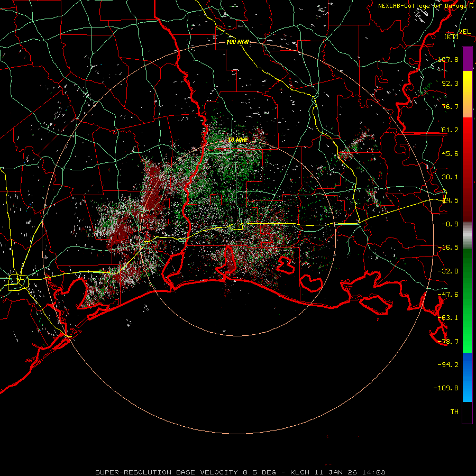
Task: Click the 30.1 scale value
Action: click(x=450, y=177)
